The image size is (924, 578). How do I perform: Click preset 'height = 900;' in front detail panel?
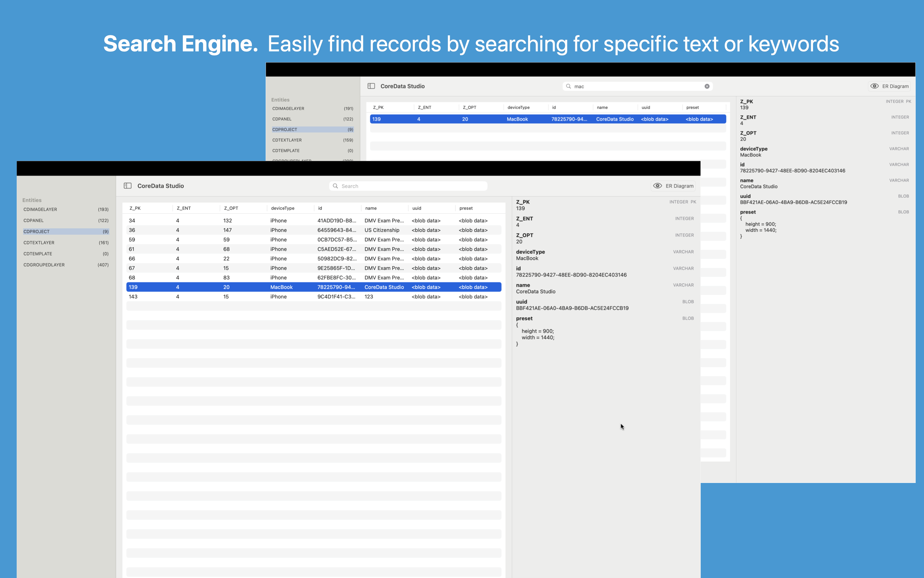[538, 331]
